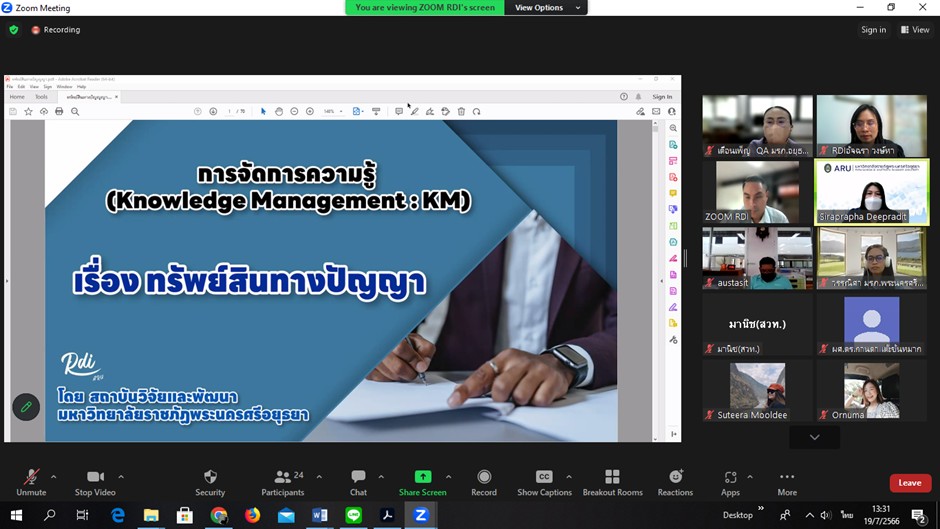Click the Record button
The height and width of the screenshot is (529, 940).
484,483
